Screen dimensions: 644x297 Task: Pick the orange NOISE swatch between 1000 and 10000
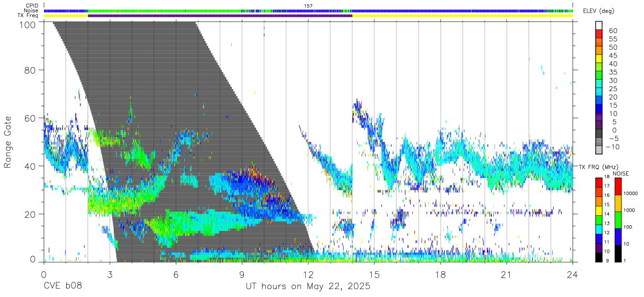(618, 203)
